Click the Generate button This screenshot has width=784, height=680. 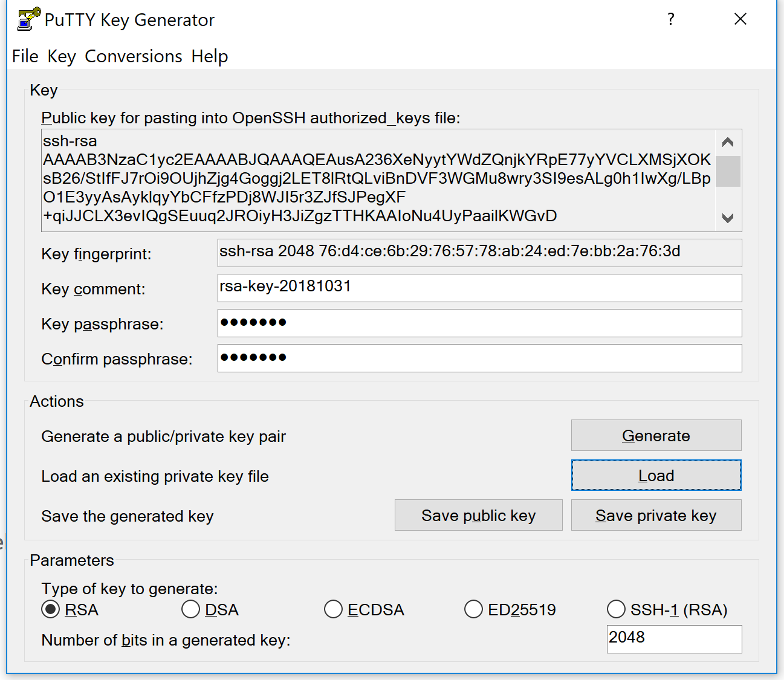pos(656,435)
